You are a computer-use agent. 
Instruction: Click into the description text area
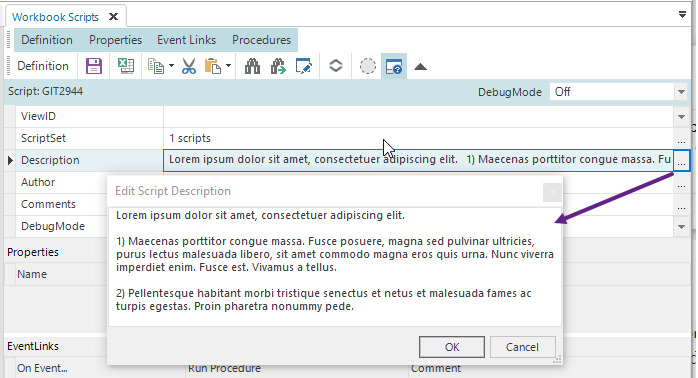point(335,266)
